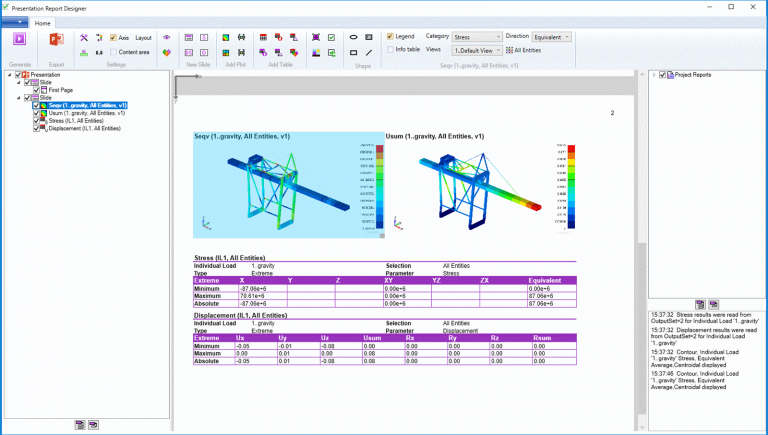This screenshot has width=768, height=435.
Task: Expand the Project Reports tree node
Action: tap(653, 74)
